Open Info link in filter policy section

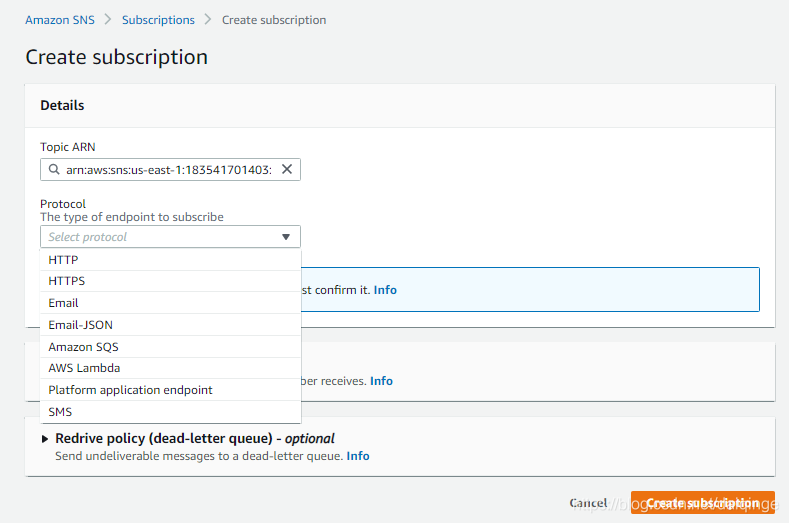click(x=381, y=381)
